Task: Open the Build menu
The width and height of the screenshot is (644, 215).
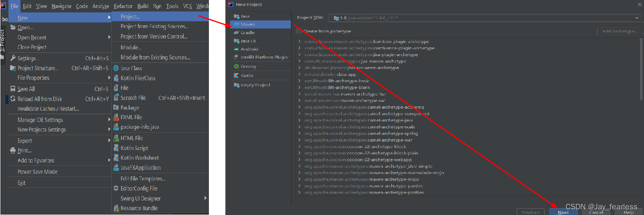Action: (x=143, y=6)
